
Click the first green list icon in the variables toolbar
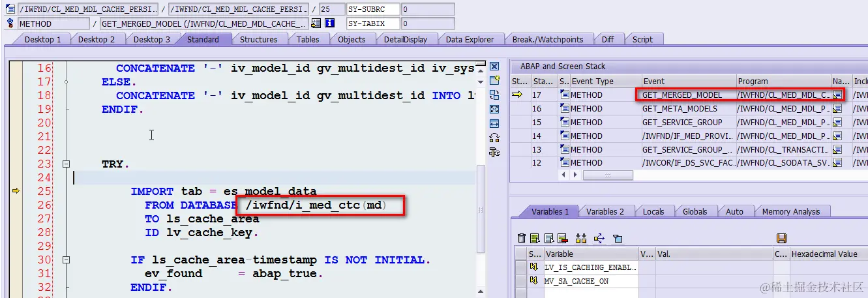coord(535,239)
